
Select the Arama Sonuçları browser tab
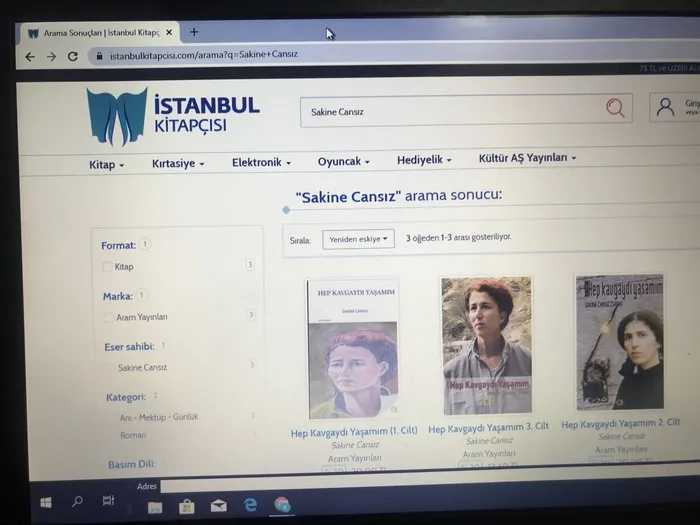click(x=100, y=33)
